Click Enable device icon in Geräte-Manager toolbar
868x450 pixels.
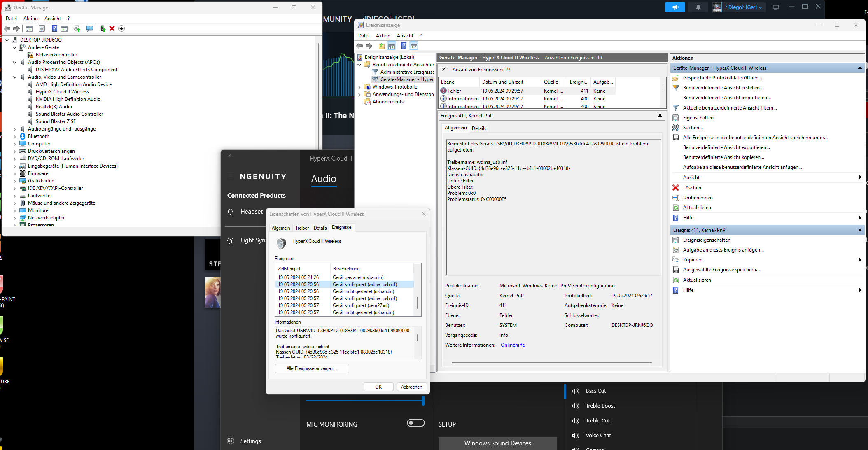103,28
